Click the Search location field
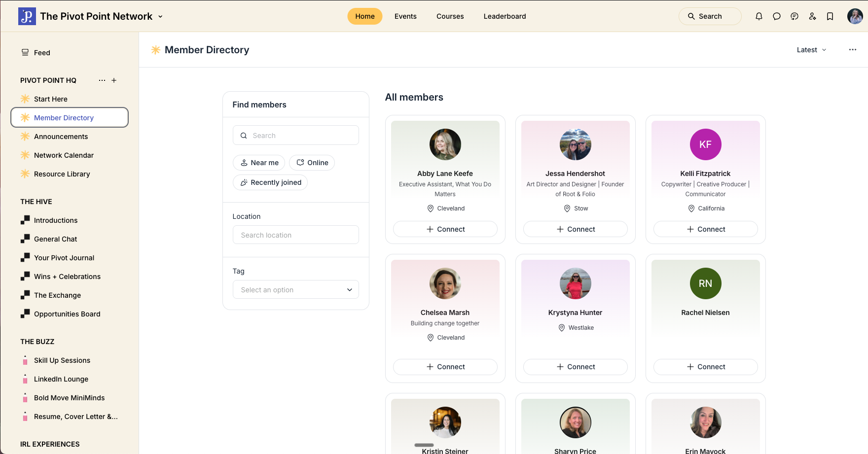This screenshot has width=868, height=454. (x=296, y=235)
